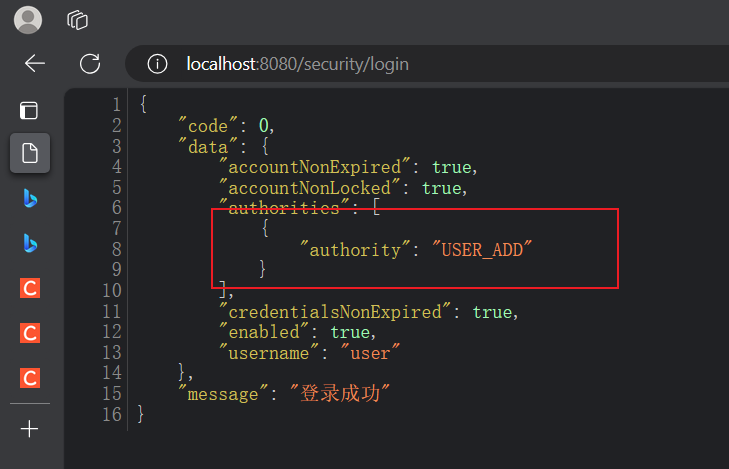View site information for localhost

click(157, 64)
